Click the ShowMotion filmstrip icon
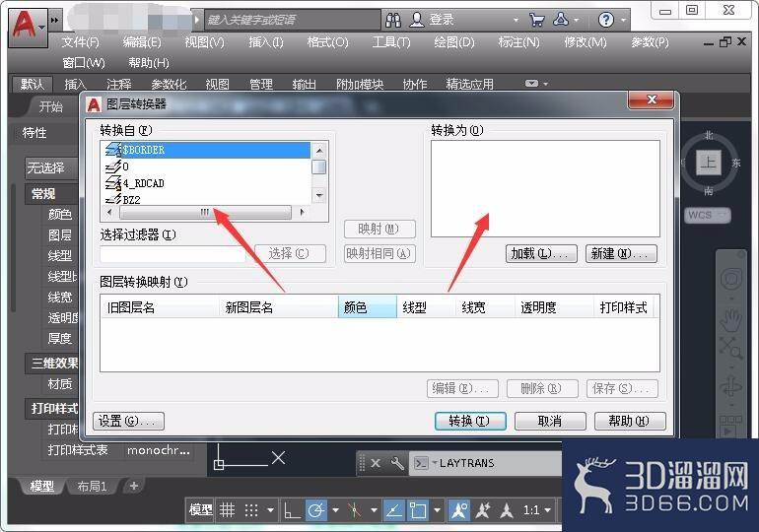This screenshot has width=759, height=532. click(730, 426)
